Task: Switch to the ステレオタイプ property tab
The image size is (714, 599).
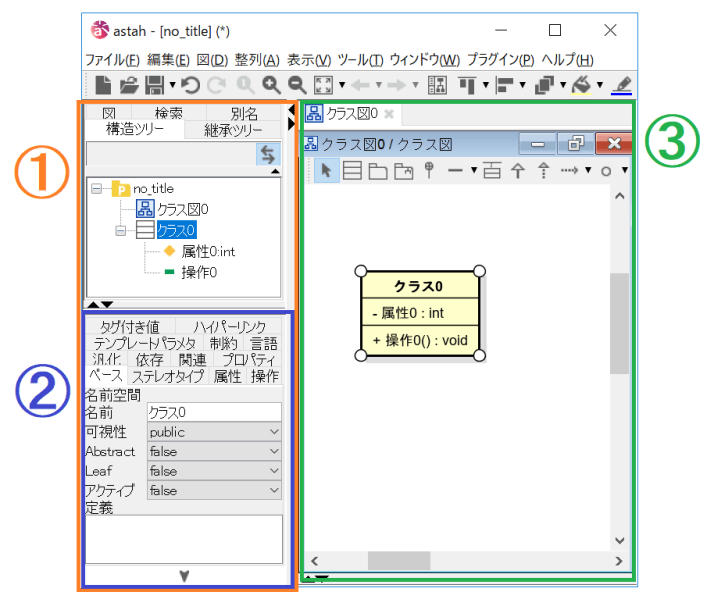Action: pyautogui.click(x=167, y=377)
